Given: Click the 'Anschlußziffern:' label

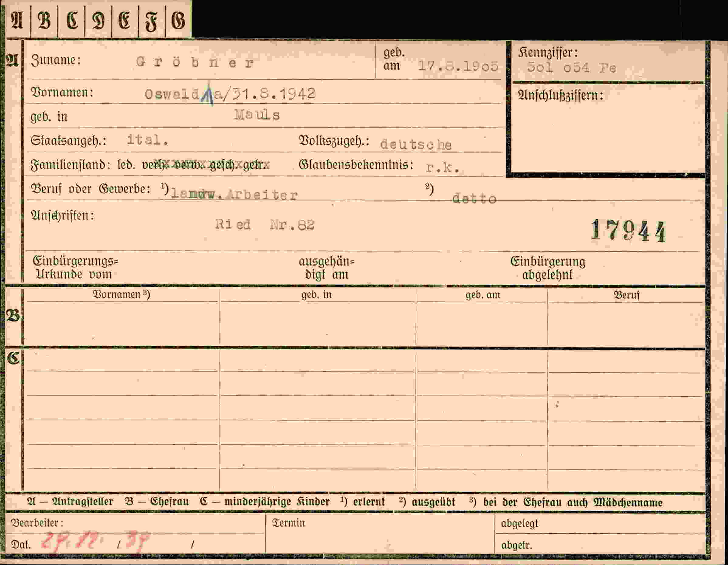Looking at the screenshot, I should [x=561, y=96].
